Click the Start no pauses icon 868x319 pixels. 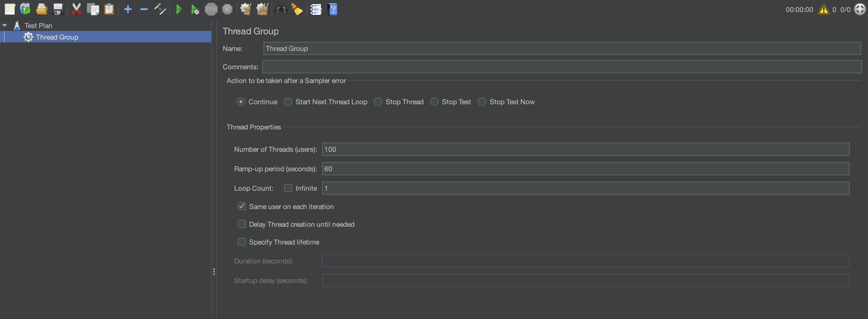(x=195, y=9)
